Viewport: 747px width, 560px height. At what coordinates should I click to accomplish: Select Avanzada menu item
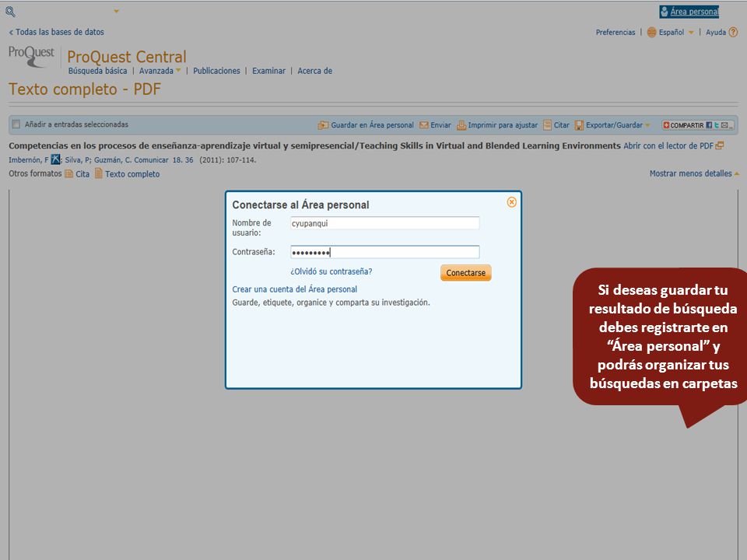tap(156, 71)
